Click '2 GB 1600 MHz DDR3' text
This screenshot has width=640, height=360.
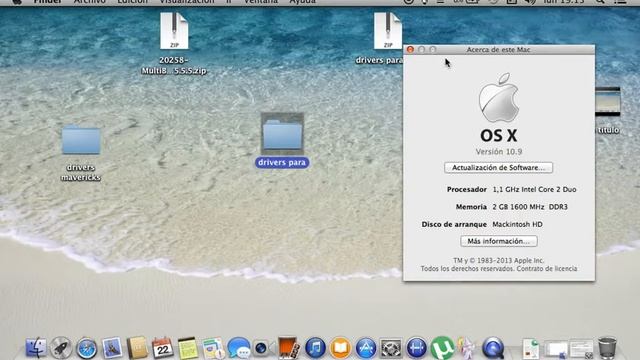point(530,207)
